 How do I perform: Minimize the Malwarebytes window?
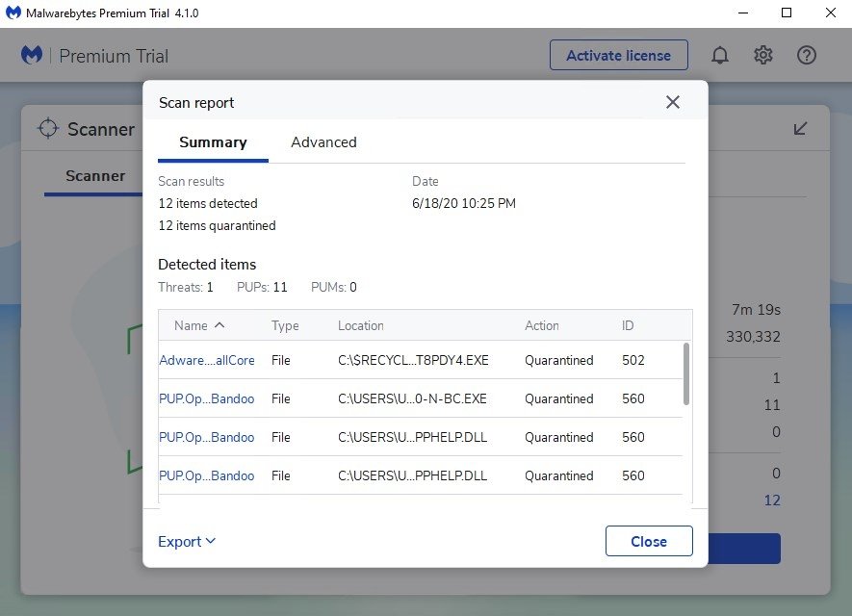[743, 13]
